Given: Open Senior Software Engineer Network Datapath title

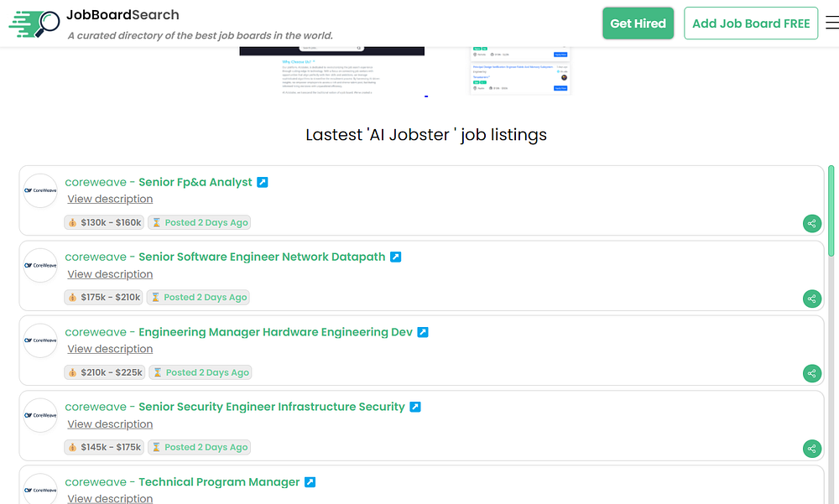Looking at the screenshot, I should pyautogui.click(x=262, y=257).
